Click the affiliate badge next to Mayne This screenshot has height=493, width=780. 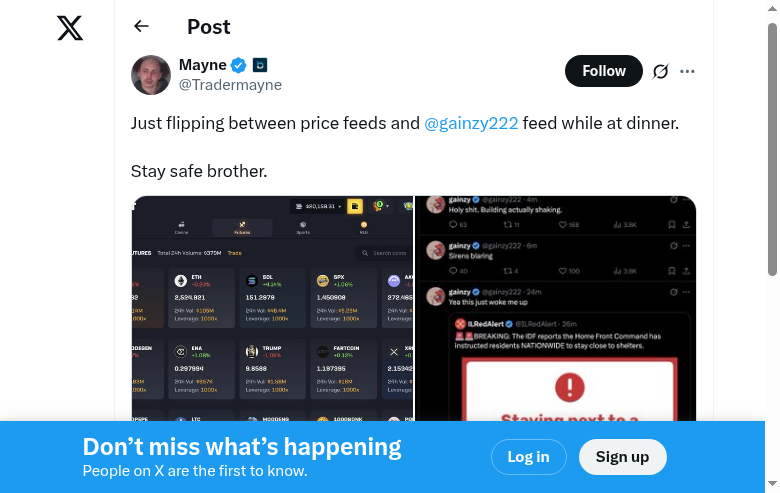coord(260,66)
